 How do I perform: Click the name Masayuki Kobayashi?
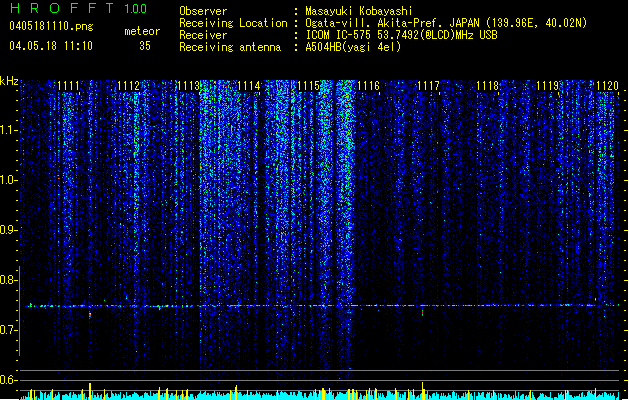pyautogui.click(x=359, y=11)
